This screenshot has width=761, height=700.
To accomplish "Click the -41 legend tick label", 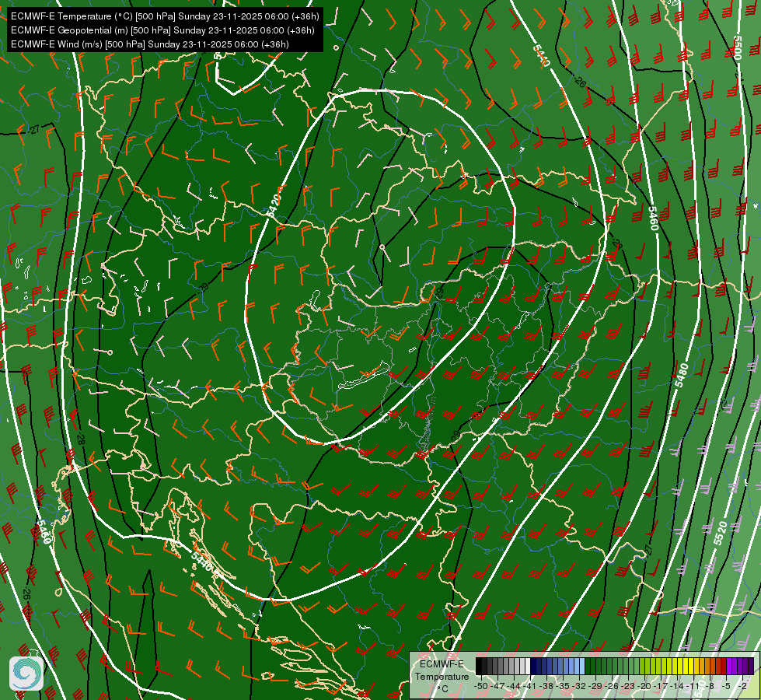I will click(529, 686).
